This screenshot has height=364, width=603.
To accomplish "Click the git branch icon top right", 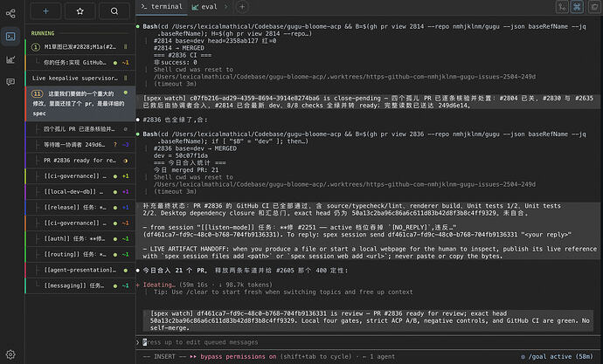I will pos(562,7).
